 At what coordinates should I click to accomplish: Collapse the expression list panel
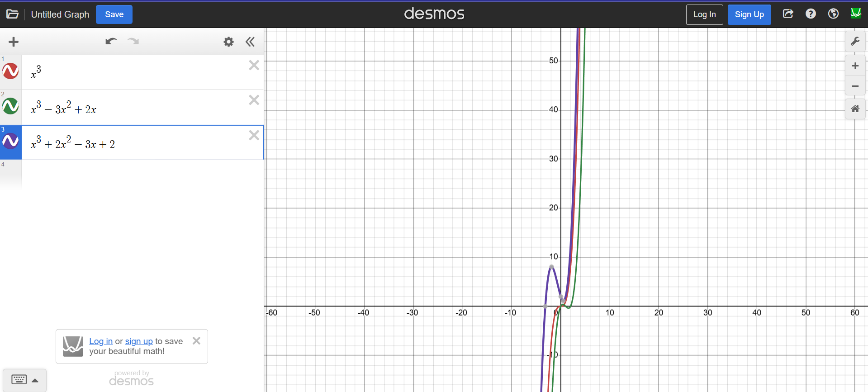(250, 42)
